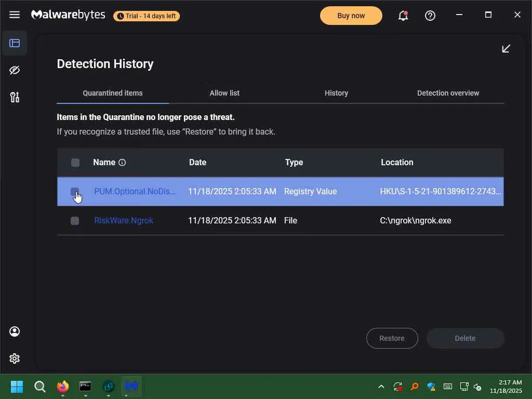532x399 pixels.
Task: Check the PUM.Optional.NoDis row checkbox
Action: coord(75,191)
